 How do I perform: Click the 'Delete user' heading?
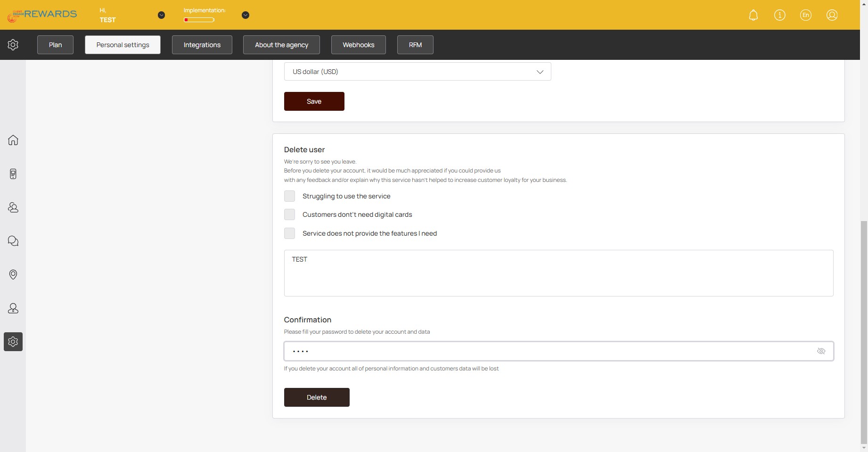[304, 149]
